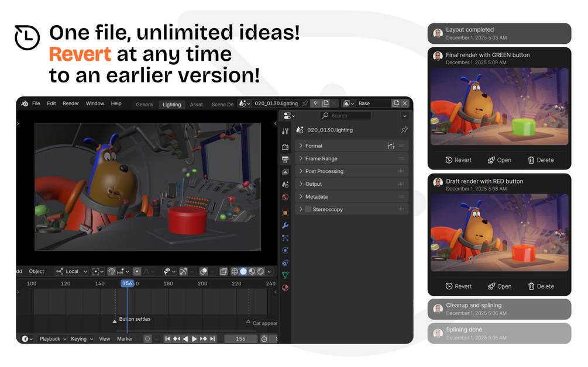Toggle viewport overlays

(204, 272)
